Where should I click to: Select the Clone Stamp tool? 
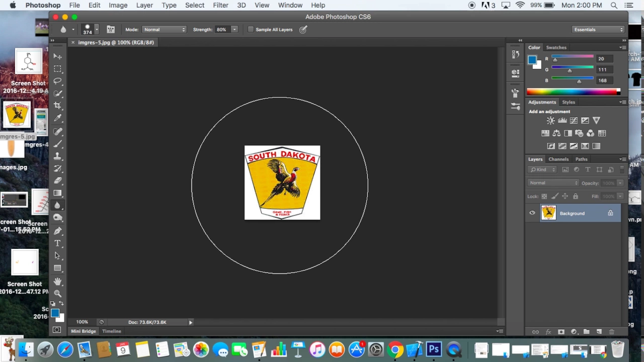pos(57,156)
